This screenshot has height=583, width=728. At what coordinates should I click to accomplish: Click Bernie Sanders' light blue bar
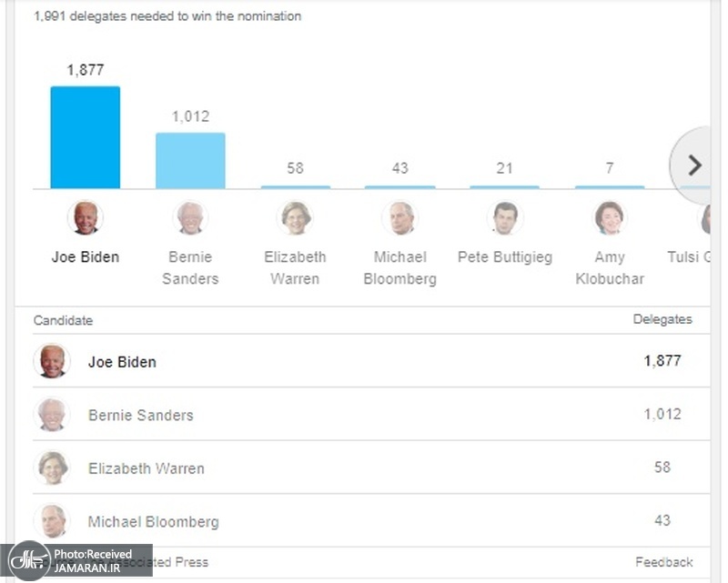click(190, 161)
